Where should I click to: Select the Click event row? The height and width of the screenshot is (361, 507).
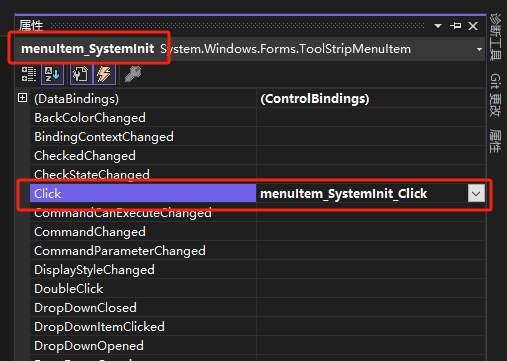pyautogui.click(x=143, y=194)
